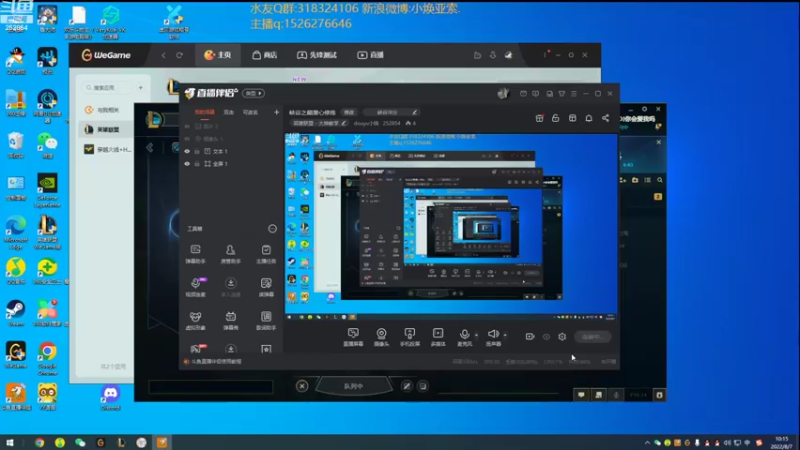This screenshot has height=450, width=800.
Task: Open the 虚拟形象 bear-face tool
Action: pos(195,320)
